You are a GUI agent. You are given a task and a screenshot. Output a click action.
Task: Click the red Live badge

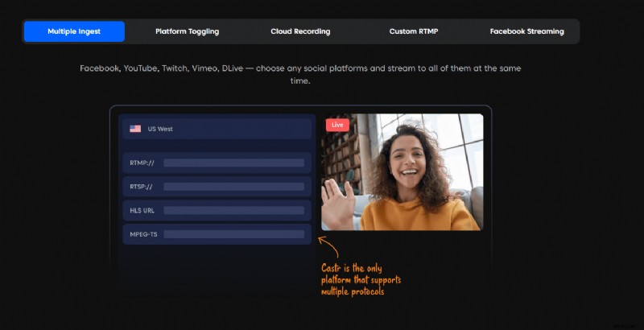click(337, 126)
